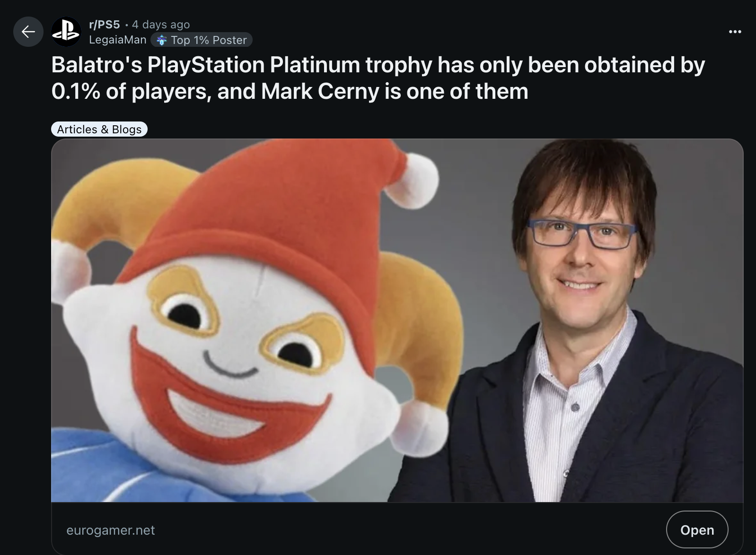Select the Top 1% Poster badge label
The width and height of the screenshot is (756, 555).
click(x=209, y=40)
